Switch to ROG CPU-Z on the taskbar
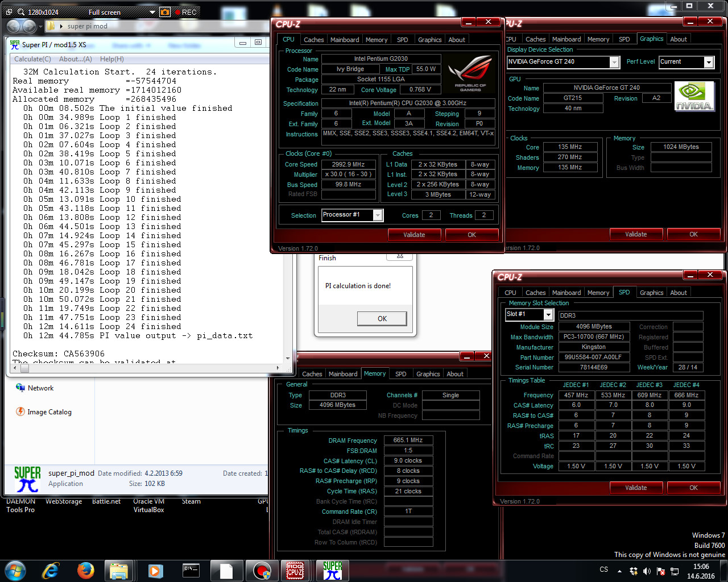This screenshot has width=728, height=582. click(x=295, y=571)
